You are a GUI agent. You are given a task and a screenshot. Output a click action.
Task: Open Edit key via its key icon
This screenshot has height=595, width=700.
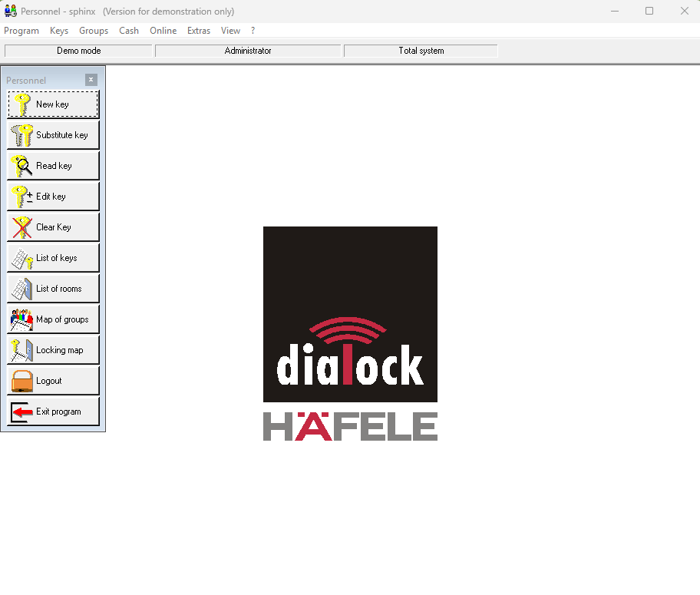[22, 197]
